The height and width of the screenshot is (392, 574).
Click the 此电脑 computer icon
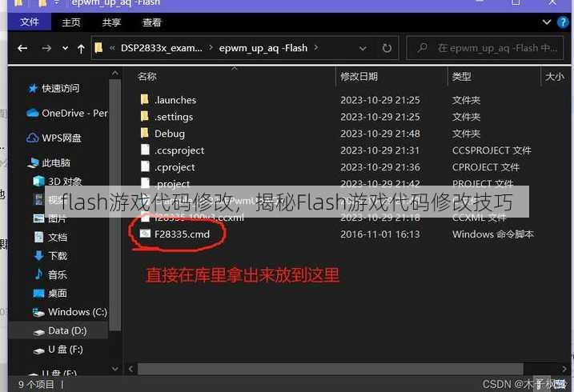(x=33, y=162)
